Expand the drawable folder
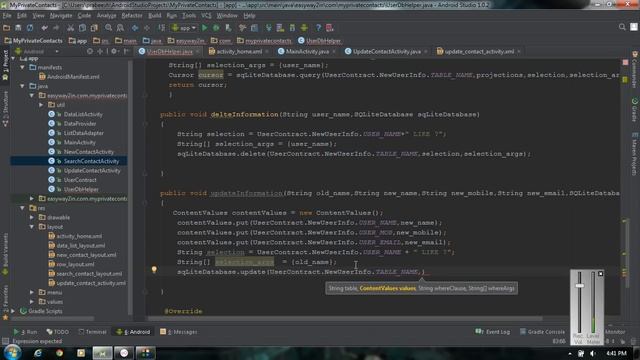 pyautogui.click(x=32, y=218)
